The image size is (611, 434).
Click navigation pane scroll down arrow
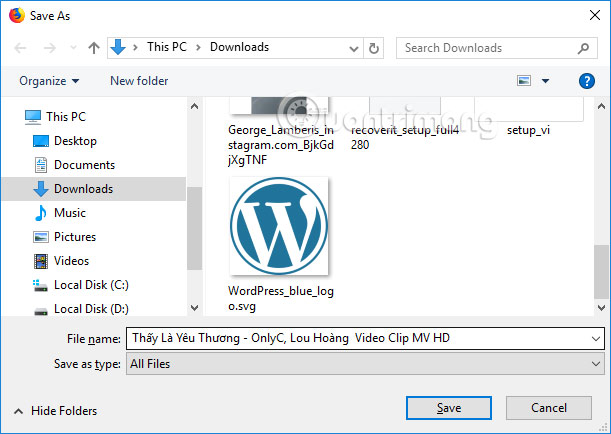(194, 308)
